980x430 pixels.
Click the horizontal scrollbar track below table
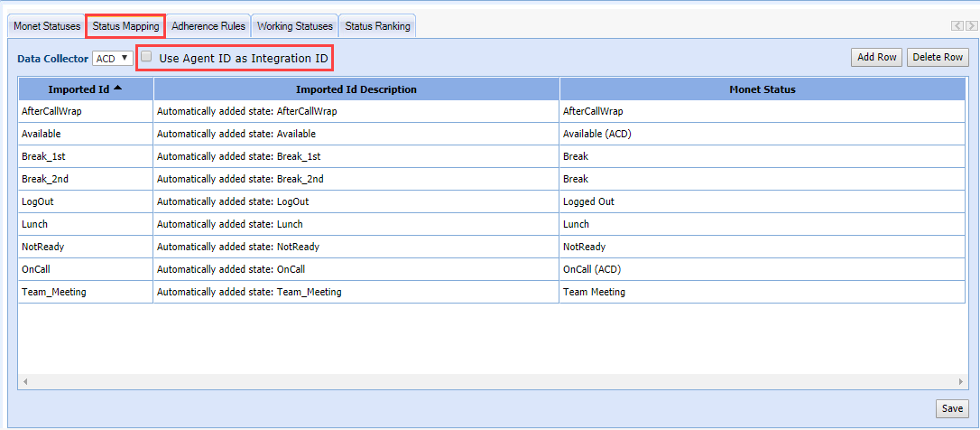tap(492, 382)
